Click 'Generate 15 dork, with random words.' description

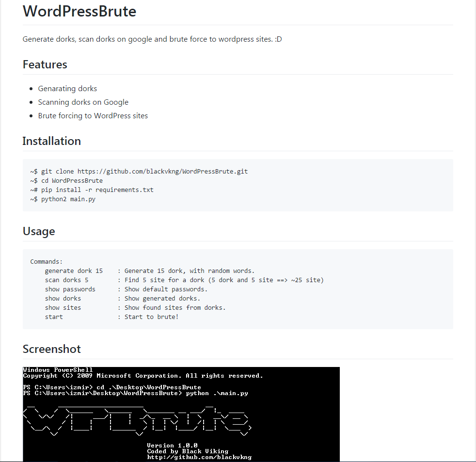tap(190, 271)
